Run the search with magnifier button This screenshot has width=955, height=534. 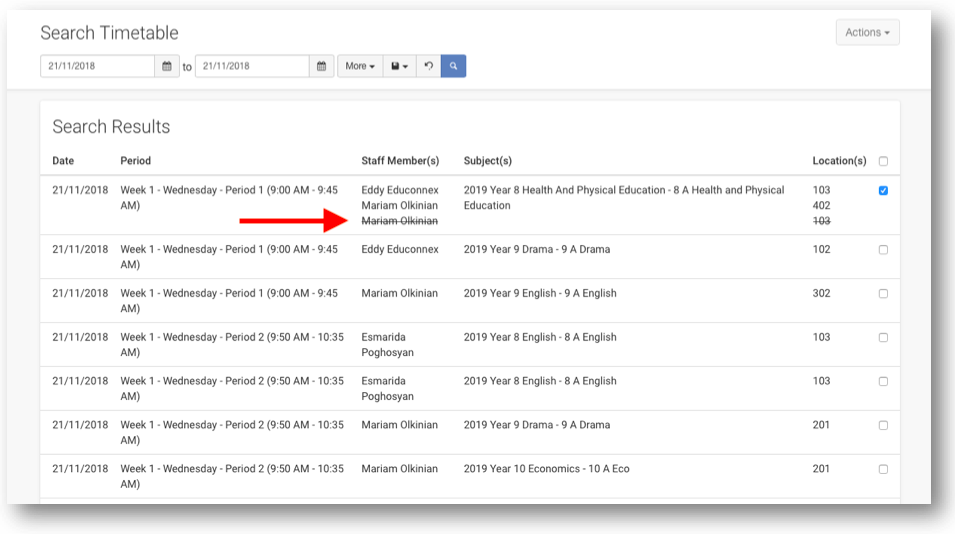tap(453, 66)
